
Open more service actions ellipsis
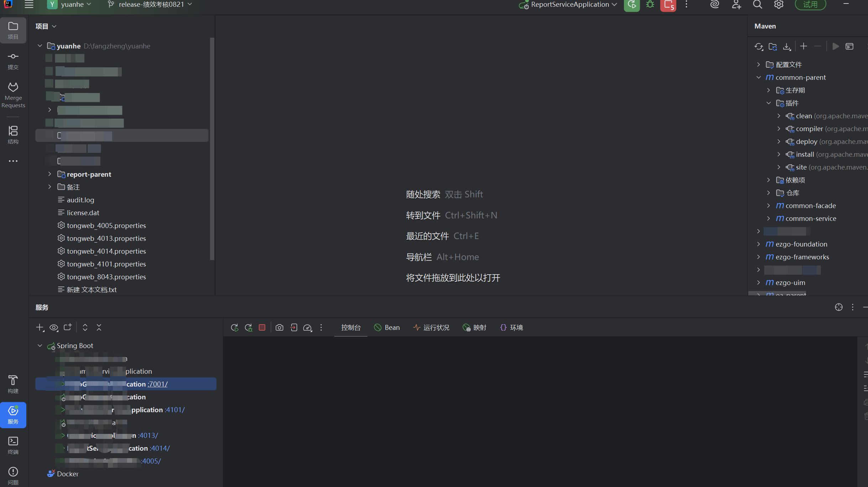pos(321,327)
